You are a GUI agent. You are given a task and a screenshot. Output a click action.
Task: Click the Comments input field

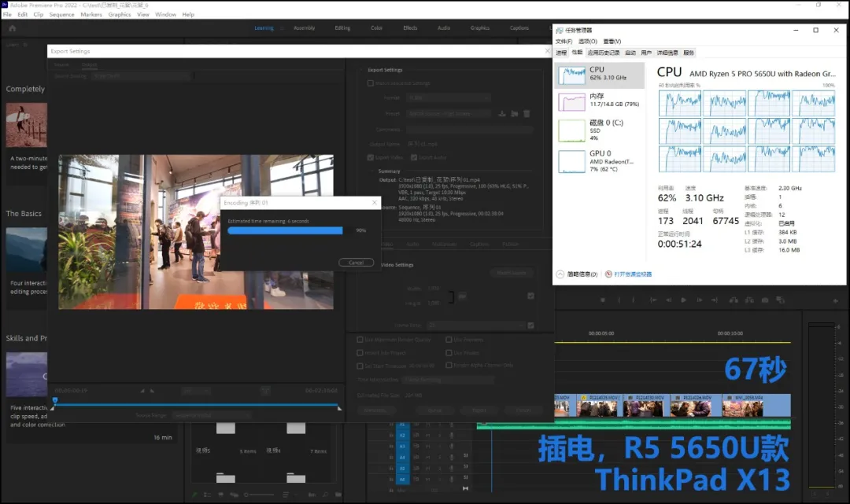470,130
